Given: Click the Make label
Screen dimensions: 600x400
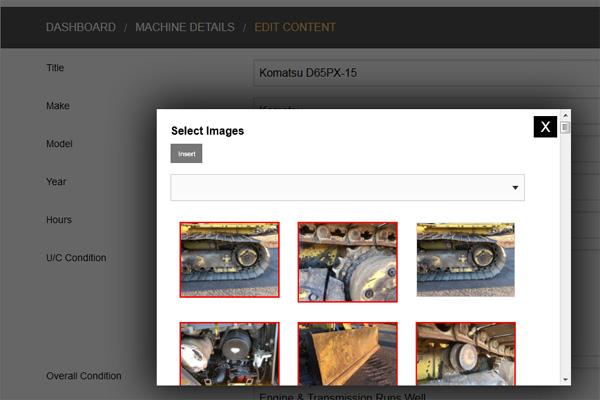Looking at the screenshot, I should click(58, 106).
